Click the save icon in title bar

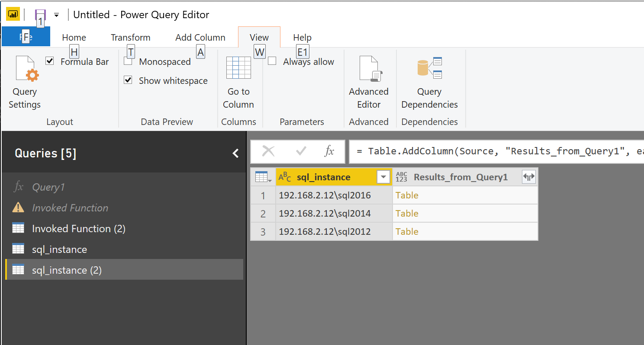(40, 15)
